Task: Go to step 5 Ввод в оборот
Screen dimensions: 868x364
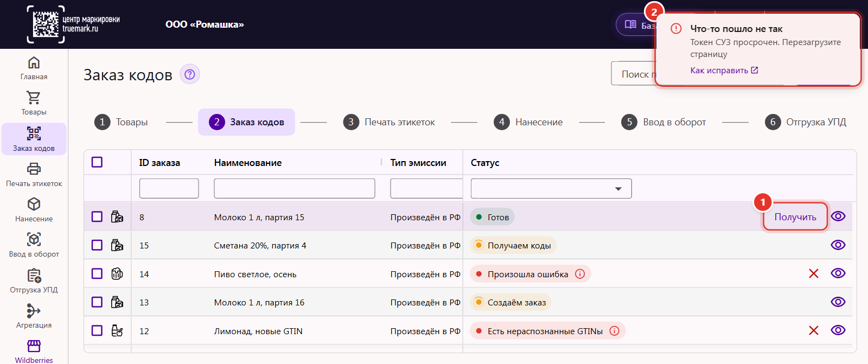Action: point(663,122)
